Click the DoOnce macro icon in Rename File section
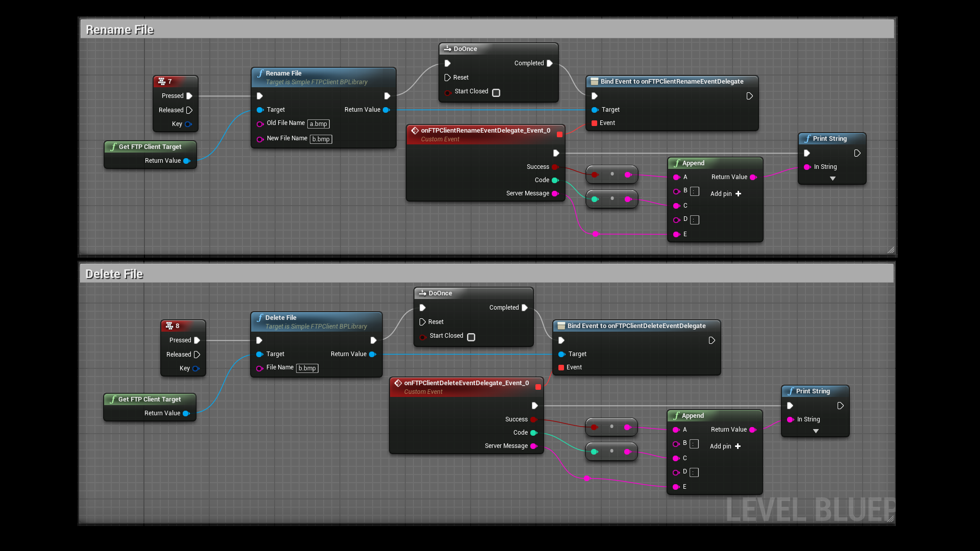The image size is (980, 551). 447,49
